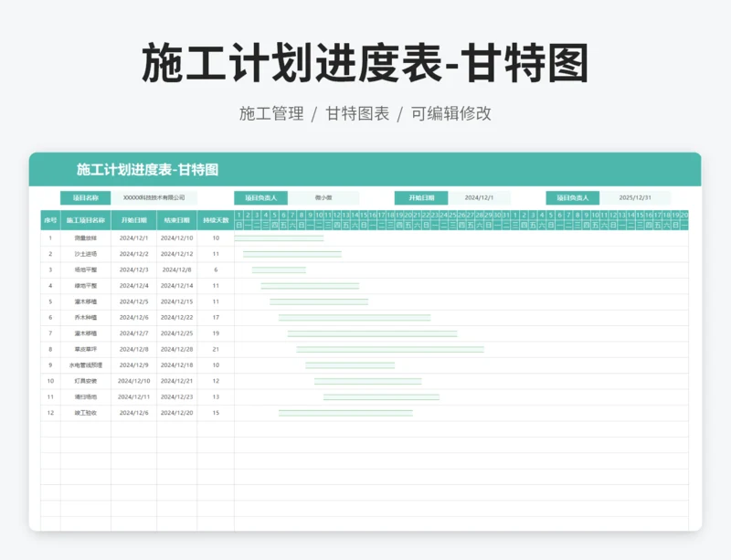Viewport: 731px width, 560px height.
Task: Click the Gantt bar for 竣工验收 row
Action: point(345,413)
